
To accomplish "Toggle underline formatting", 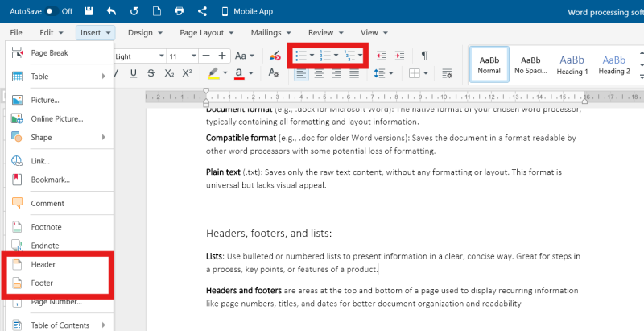I will [x=133, y=74].
